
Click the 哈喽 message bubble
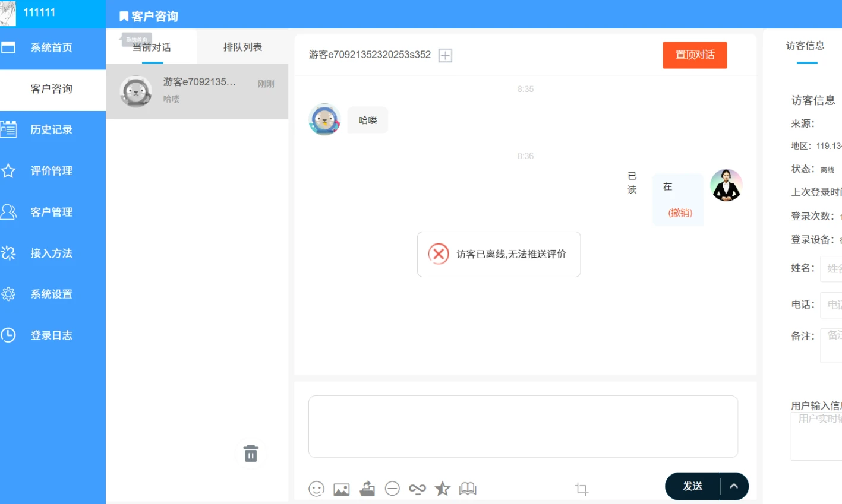coord(368,120)
